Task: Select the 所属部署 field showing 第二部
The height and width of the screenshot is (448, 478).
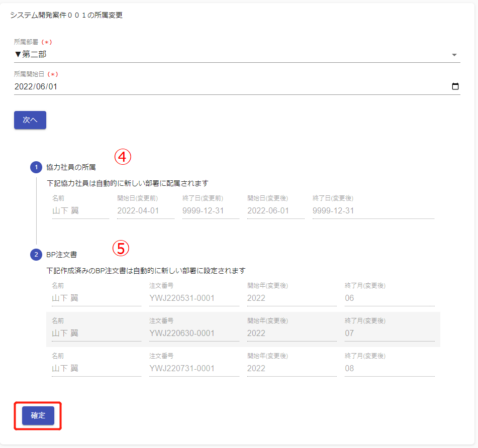Action: 231,54
